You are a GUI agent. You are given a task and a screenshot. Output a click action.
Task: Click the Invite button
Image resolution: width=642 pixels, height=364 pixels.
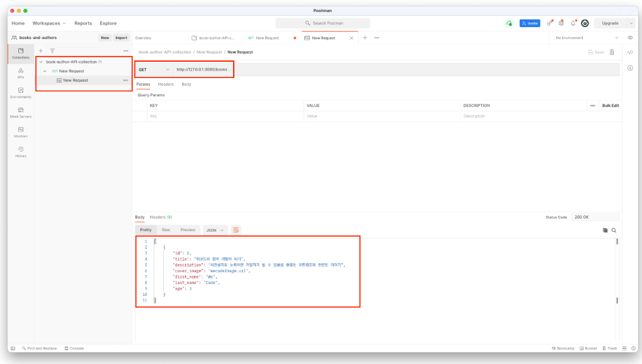[530, 23]
